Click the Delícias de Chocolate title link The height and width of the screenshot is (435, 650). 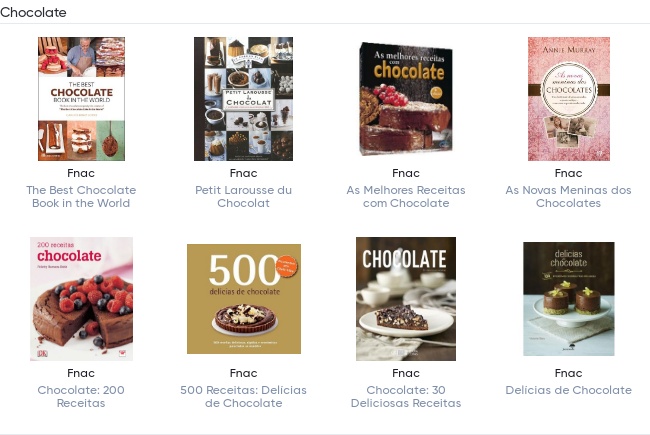click(568, 390)
